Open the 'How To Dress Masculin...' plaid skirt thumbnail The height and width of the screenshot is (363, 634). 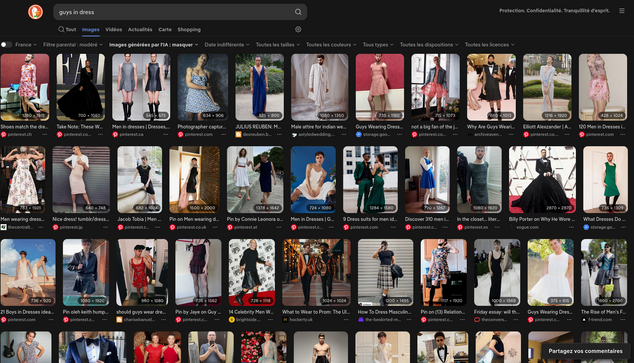[x=385, y=272]
